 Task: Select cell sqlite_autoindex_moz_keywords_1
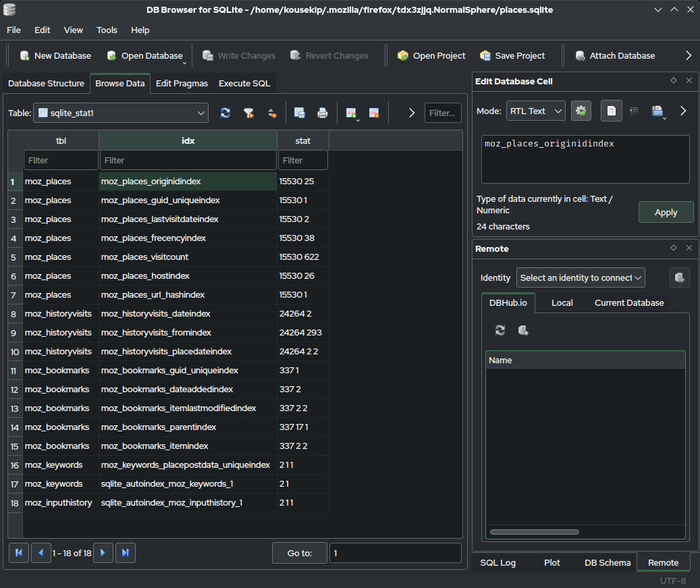click(x=188, y=483)
